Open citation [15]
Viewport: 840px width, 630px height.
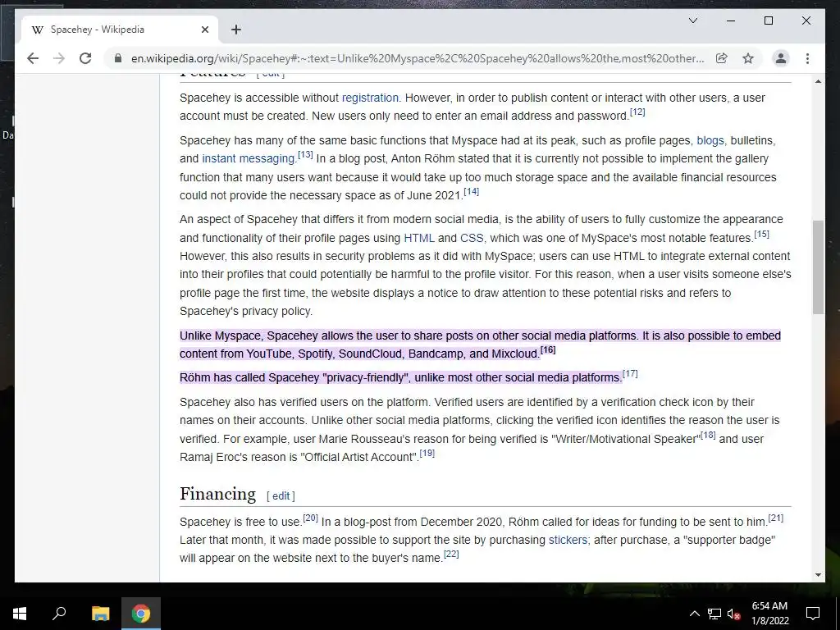(761, 234)
